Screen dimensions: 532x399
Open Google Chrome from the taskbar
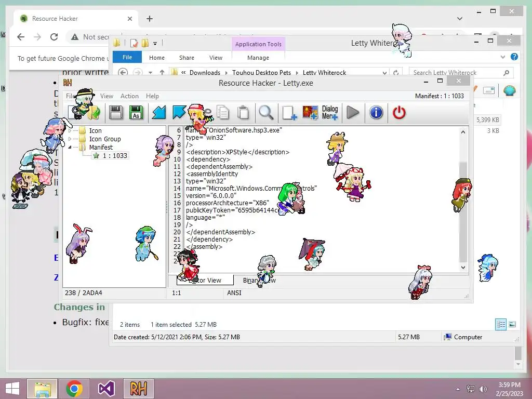(x=74, y=389)
